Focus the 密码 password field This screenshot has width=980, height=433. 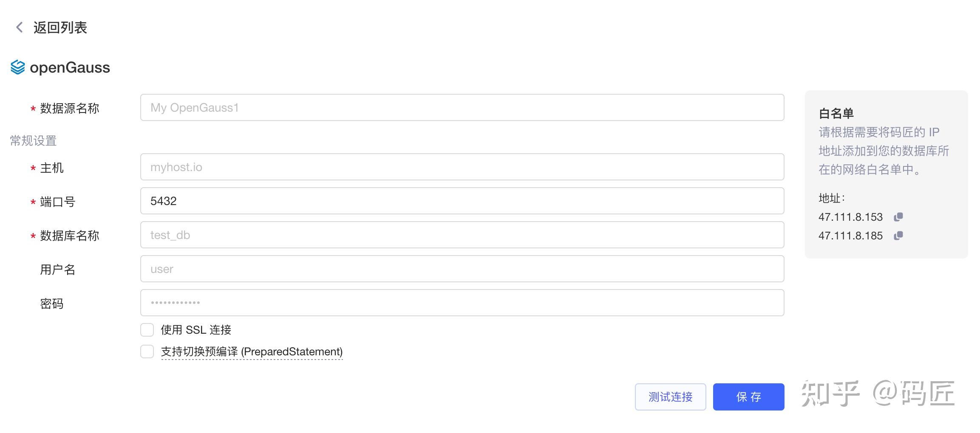[x=462, y=303]
